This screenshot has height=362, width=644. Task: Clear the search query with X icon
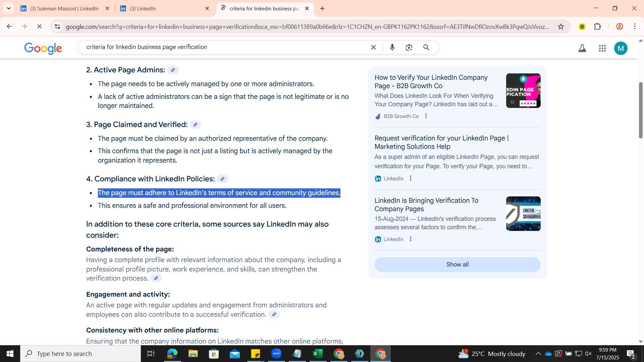point(373,47)
